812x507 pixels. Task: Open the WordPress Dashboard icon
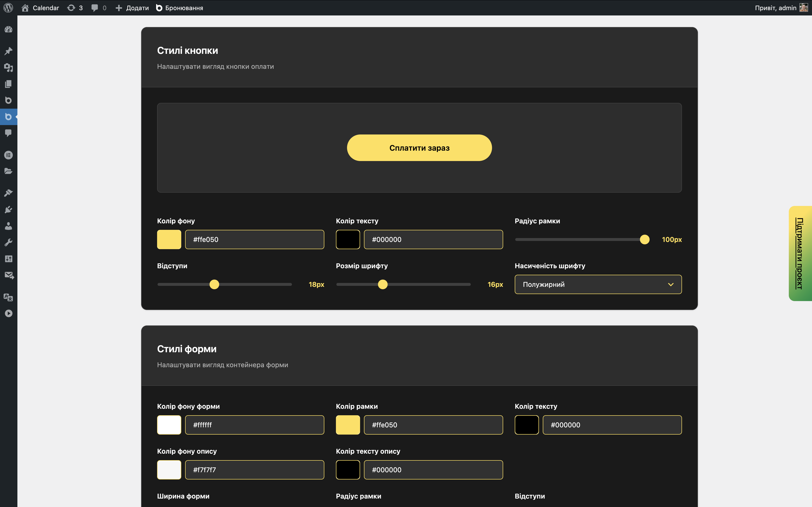coord(8,29)
